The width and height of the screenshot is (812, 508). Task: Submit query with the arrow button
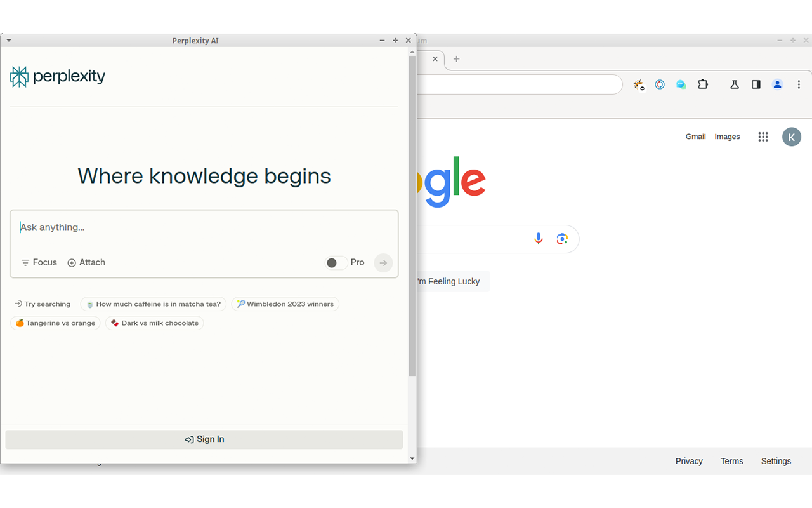383,262
